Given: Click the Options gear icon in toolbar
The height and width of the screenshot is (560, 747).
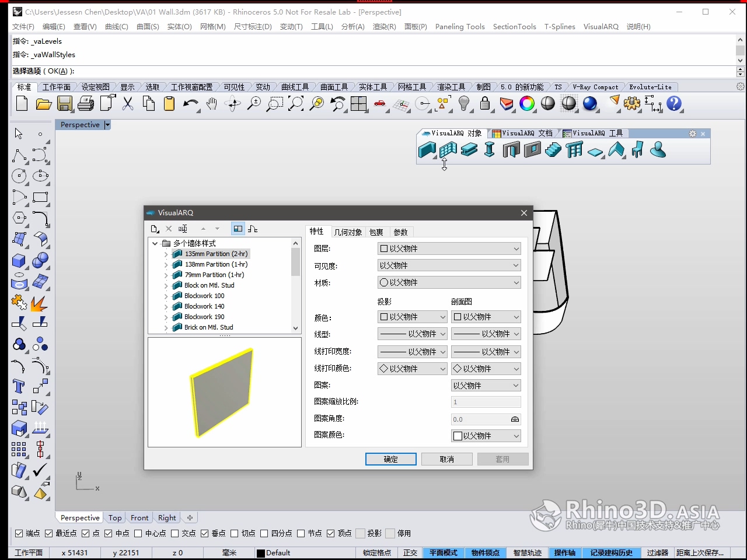Looking at the screenshot, I should pyautogui.click(x=631, y=104).
